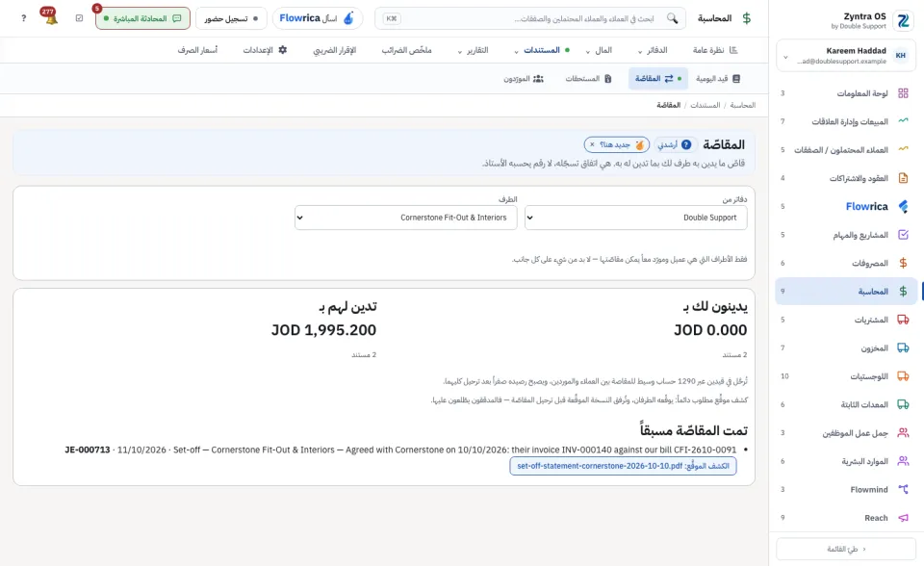924x566 pixels.
Task: Open المحاسبة dollar icon in sidebar
Action: point(903,292)
